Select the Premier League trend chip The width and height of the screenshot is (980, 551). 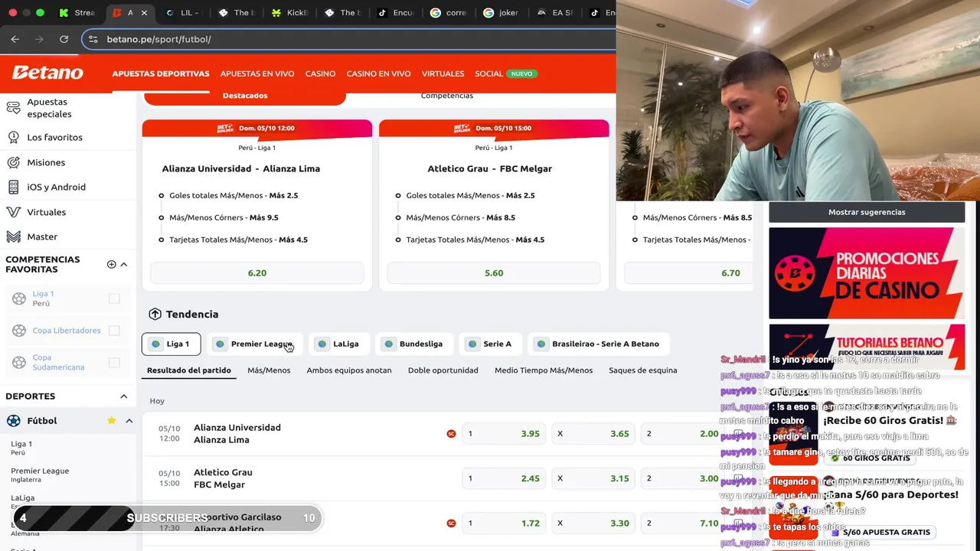coord(253,344)
